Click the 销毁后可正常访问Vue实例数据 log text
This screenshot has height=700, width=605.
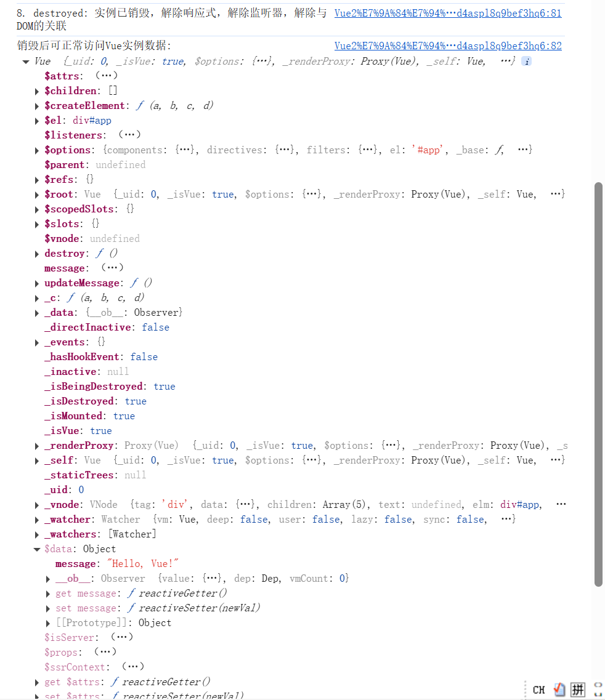94,46
